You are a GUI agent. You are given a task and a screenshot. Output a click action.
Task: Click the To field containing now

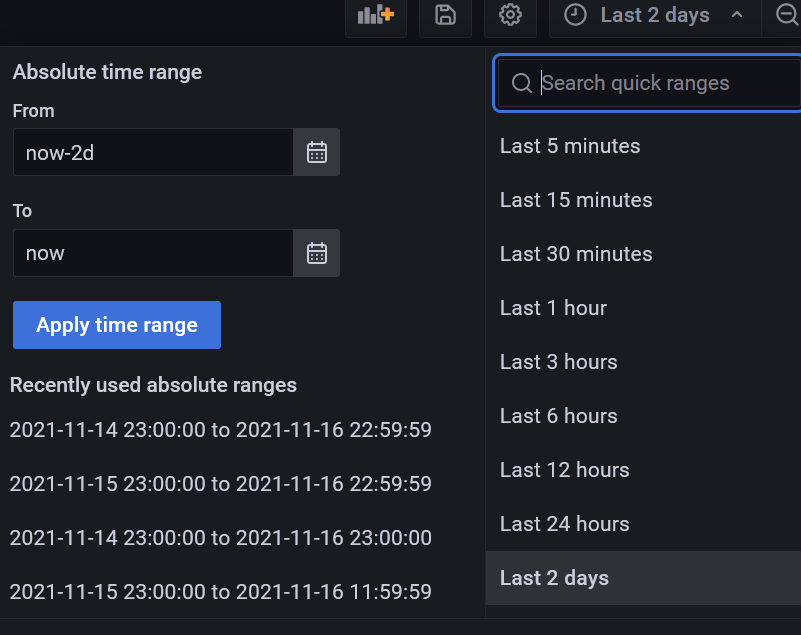coord(152,253)
